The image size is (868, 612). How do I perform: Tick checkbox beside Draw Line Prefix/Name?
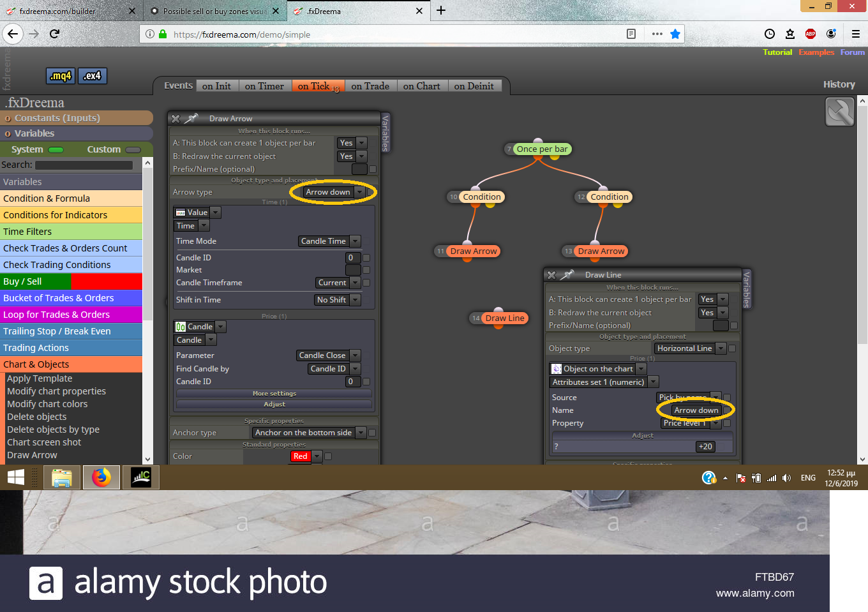coord(734,325)
